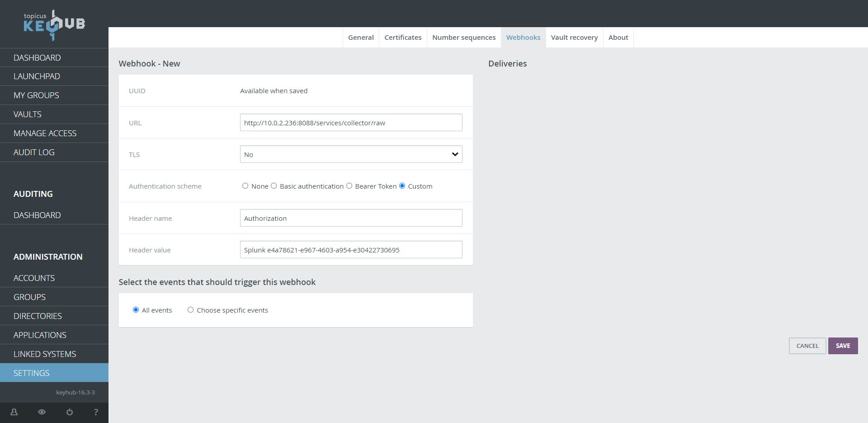This screenshot has height=423, width=868.
Task: Select Choose specific events option
Action: [x=190, y=310]
